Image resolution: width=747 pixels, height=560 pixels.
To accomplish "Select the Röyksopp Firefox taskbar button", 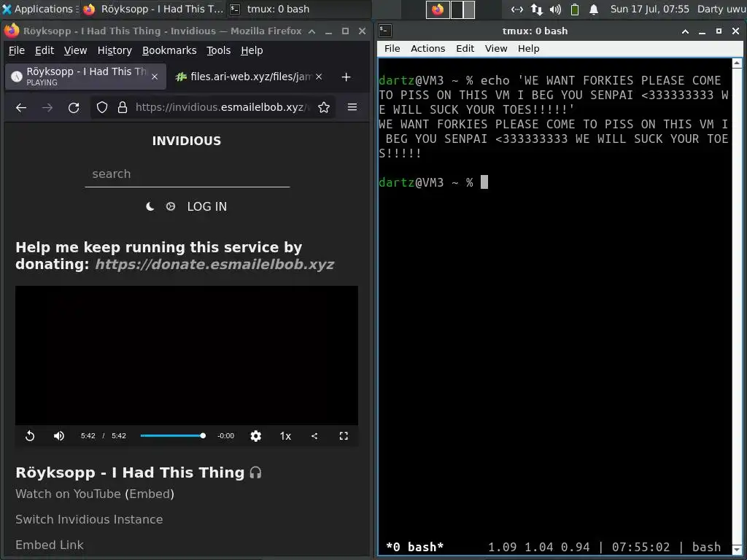I will (x=152, y=9).
